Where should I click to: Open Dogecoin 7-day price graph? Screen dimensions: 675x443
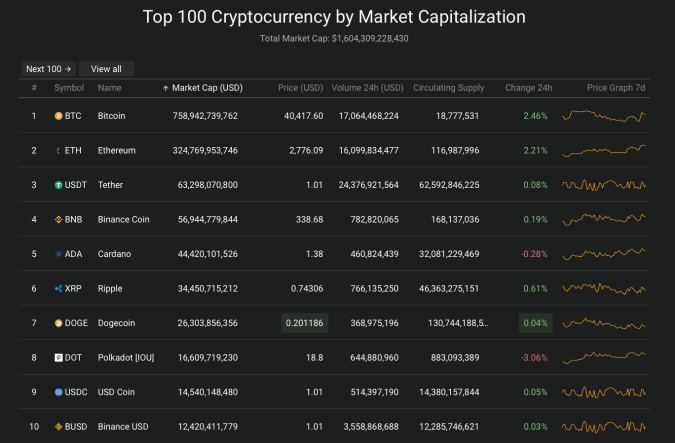604,323
